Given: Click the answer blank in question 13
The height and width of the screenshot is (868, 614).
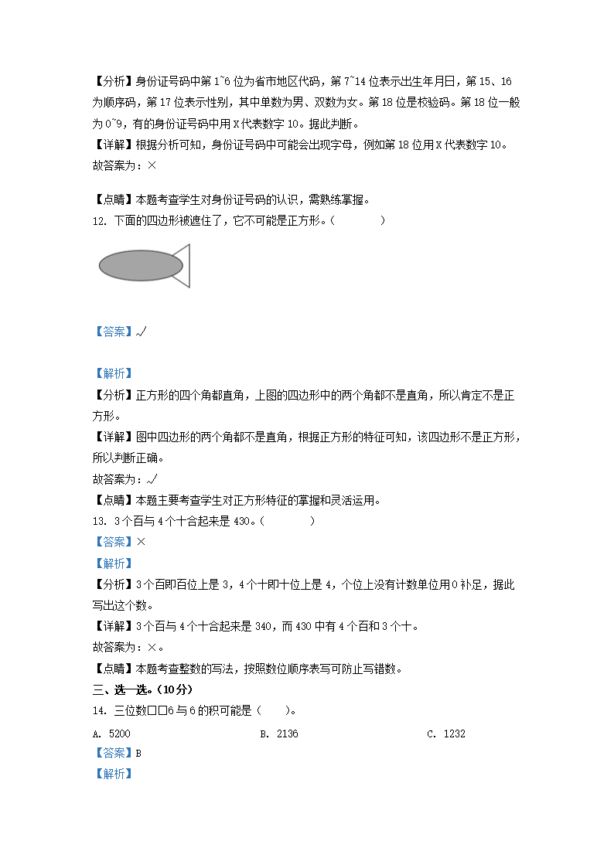Looking at the screenshot, I should [288, 522].
